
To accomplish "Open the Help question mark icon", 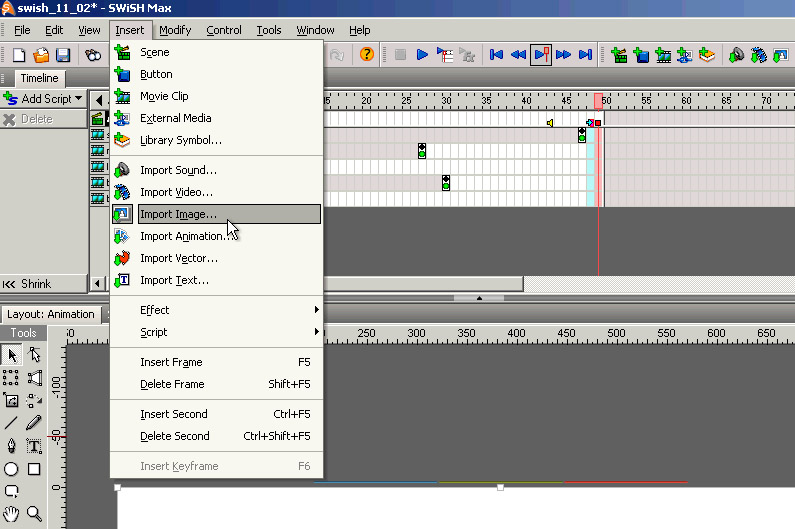I will pos(367,55).
